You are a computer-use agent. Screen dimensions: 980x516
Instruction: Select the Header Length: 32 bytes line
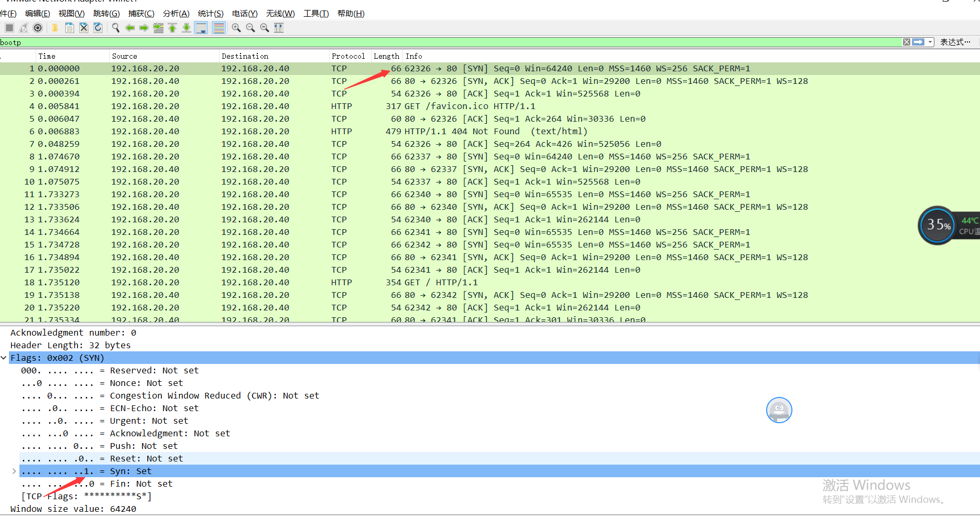[70, 345]
